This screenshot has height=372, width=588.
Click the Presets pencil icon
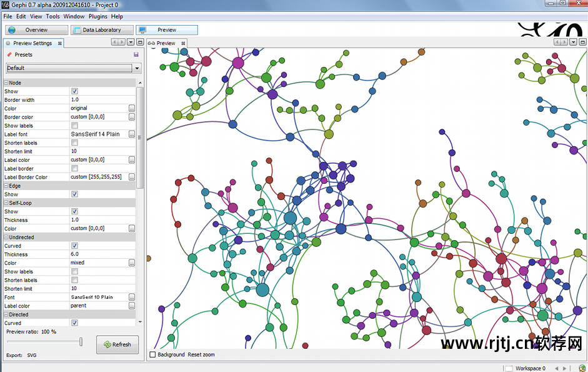tap(9, 54)
